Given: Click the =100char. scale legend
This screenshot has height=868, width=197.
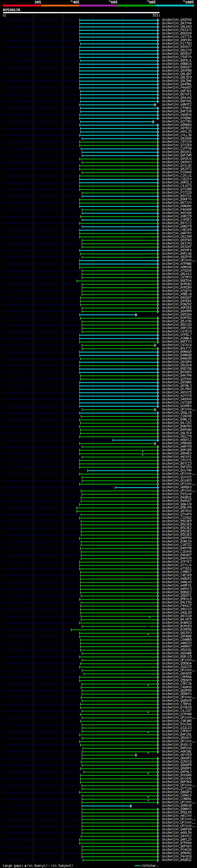Looking at the screenshot, I should (147, 865).
